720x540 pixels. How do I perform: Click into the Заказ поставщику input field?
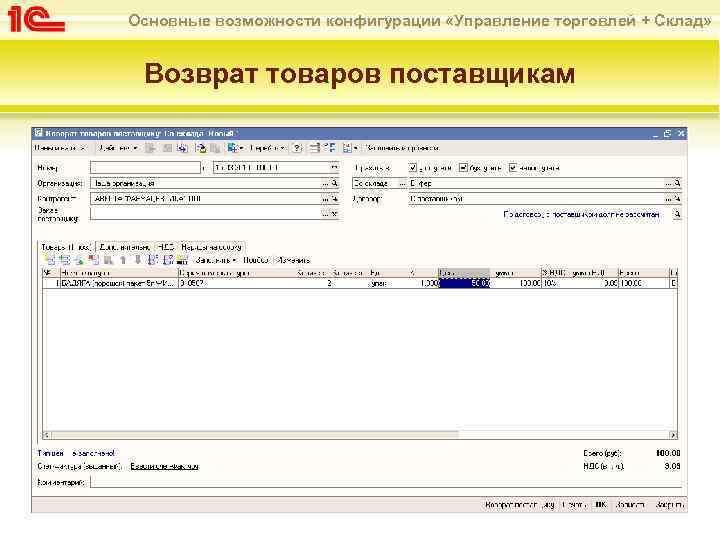click(205, 214)
